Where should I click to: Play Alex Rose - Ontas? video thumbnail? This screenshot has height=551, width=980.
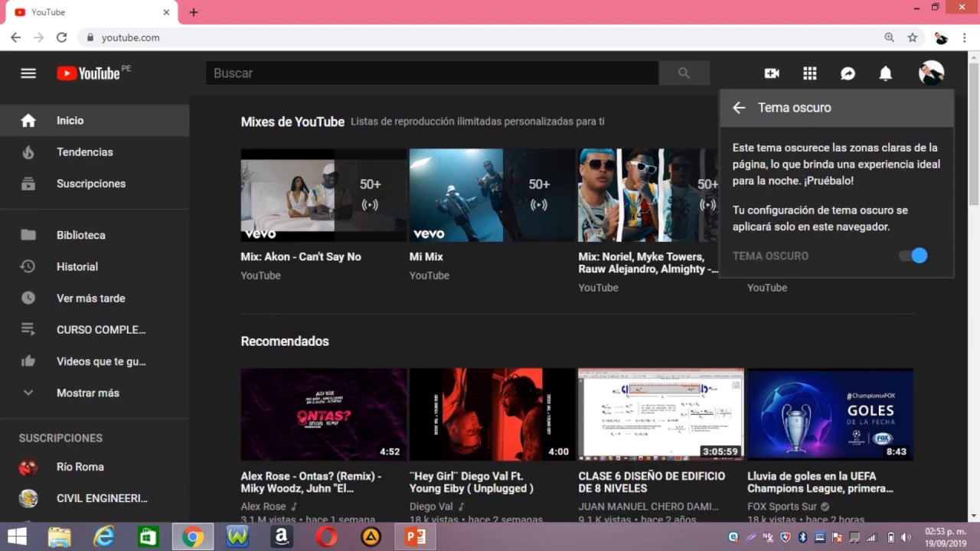point(324,414)
